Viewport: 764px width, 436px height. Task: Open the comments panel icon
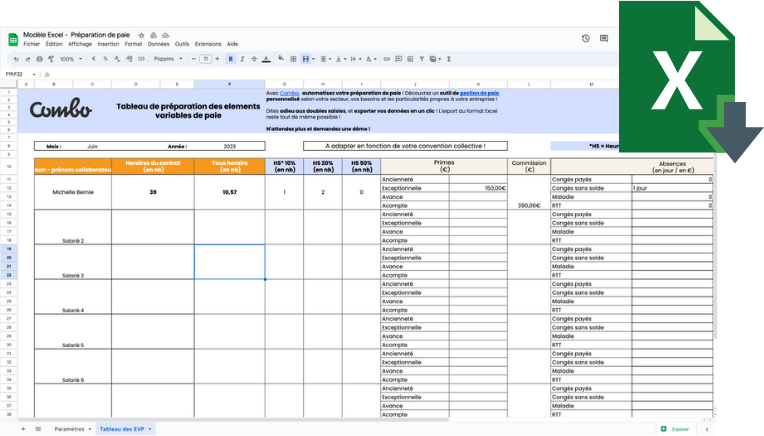click(x=604, y=38)
